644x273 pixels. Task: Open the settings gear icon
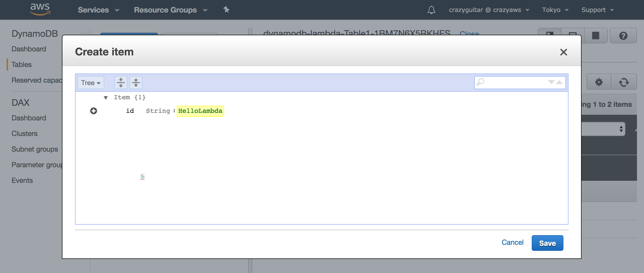click(599, 82)
